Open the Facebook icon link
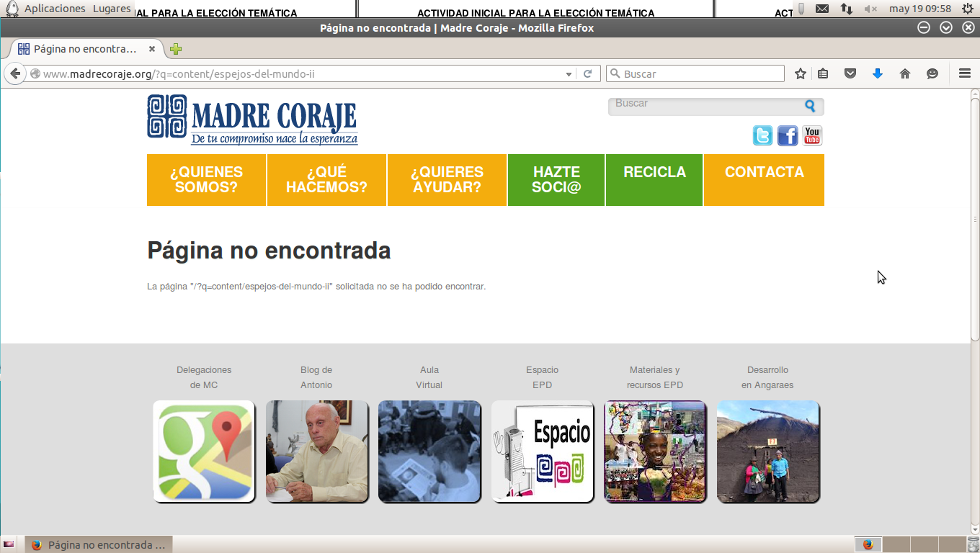Screen dimensions: 980x553 [788, 135]
